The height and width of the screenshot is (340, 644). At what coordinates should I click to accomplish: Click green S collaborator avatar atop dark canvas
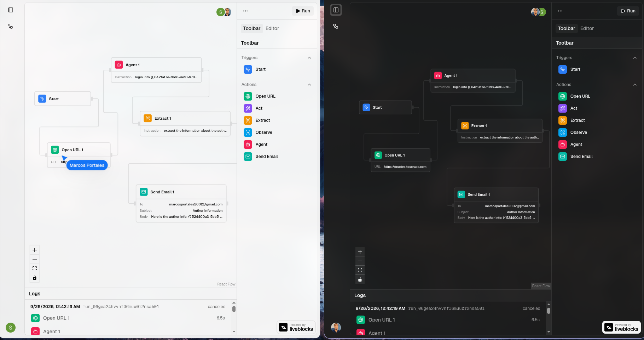542,12
